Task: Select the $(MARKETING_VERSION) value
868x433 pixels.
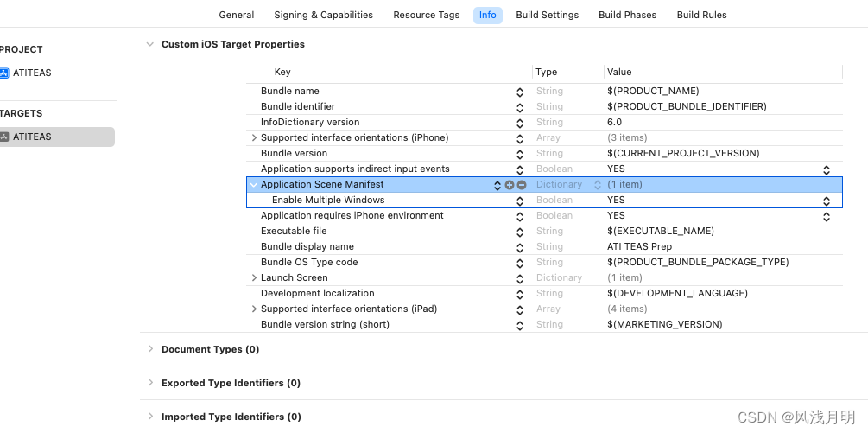Action: (x=665, y=324)
